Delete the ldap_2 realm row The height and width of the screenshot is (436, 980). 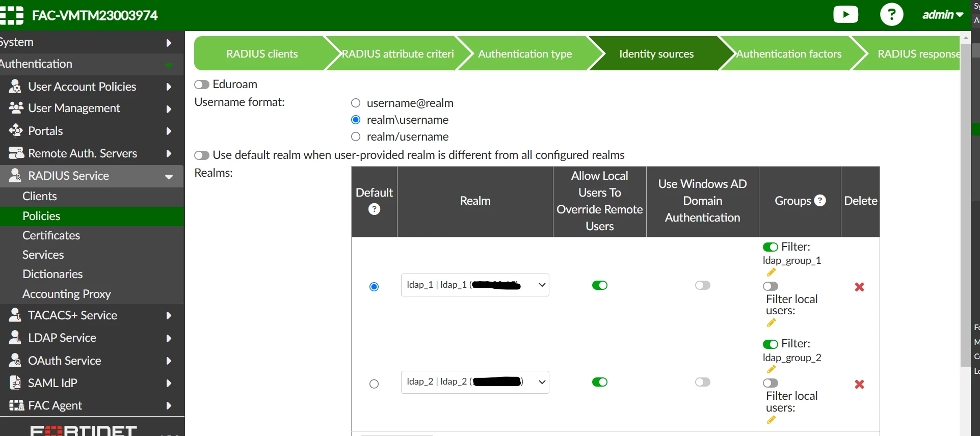click(859, 385)
